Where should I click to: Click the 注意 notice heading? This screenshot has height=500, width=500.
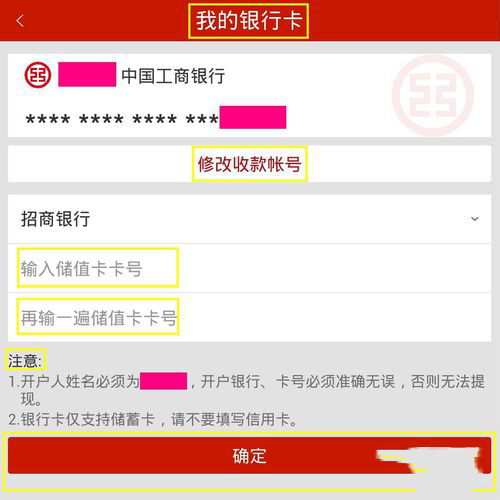[x=25, y=361]
